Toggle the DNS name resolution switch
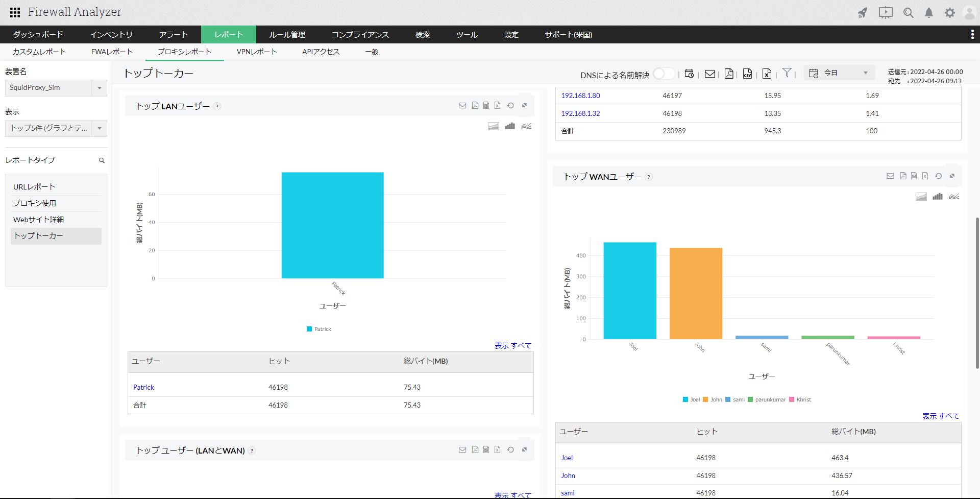 [x=663, y=74]
